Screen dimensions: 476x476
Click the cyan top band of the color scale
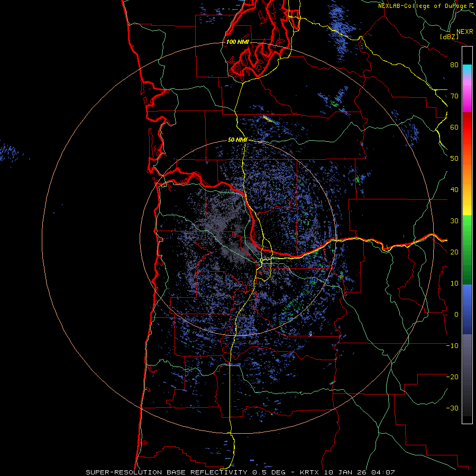pos(467,69)
